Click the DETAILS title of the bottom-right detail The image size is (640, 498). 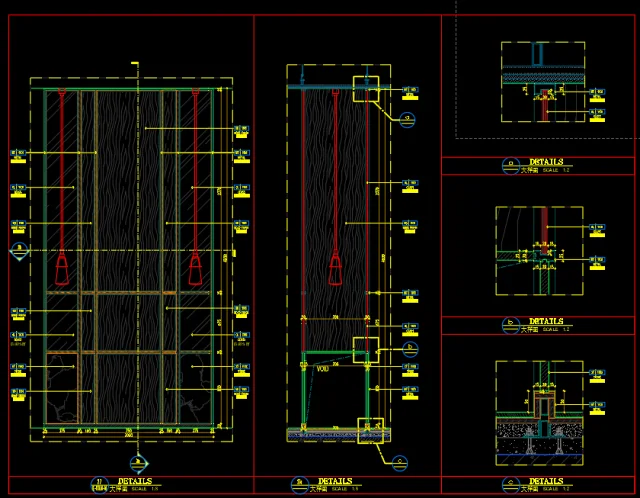point(546,481)
